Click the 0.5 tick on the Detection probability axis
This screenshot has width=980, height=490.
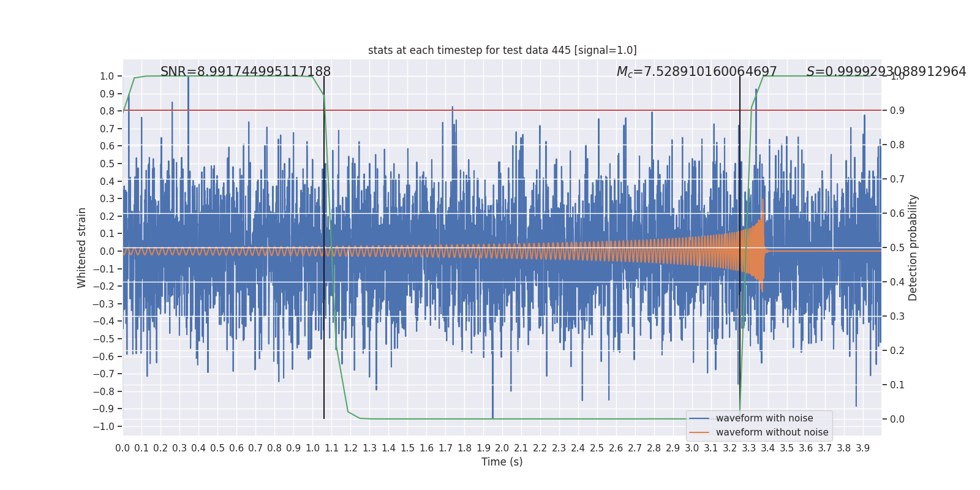click(x=897, y=247)
